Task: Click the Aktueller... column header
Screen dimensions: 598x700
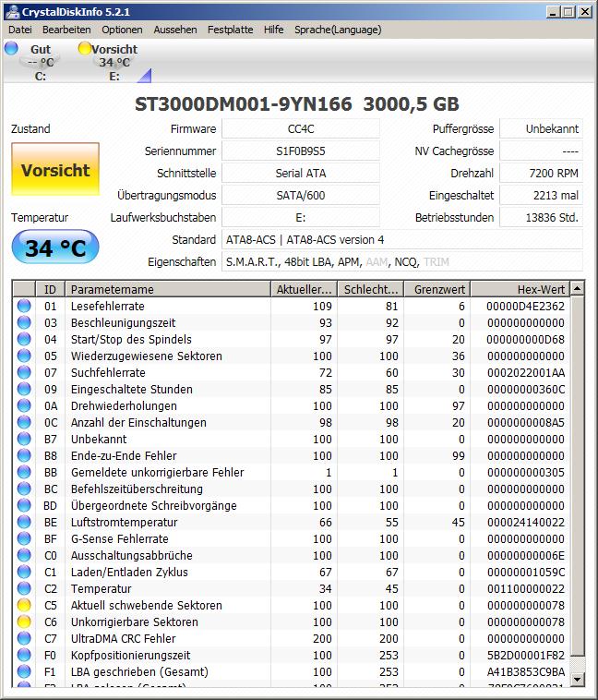Action: click(x=304, y=289)
